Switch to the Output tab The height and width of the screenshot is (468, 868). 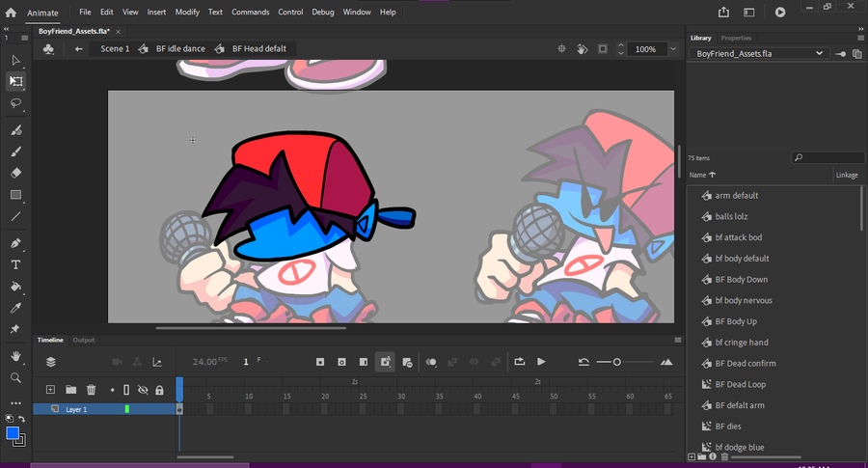click(84, 340)
